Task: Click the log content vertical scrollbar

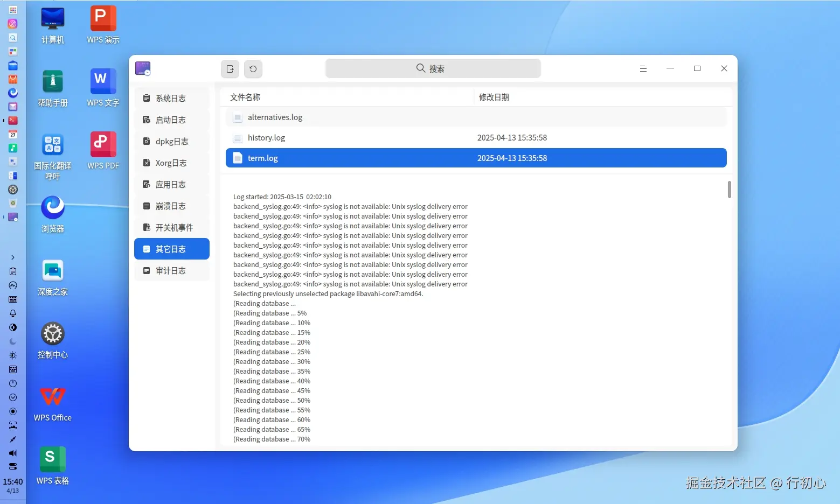Action: pyautogui.click(x=730, y=190)
